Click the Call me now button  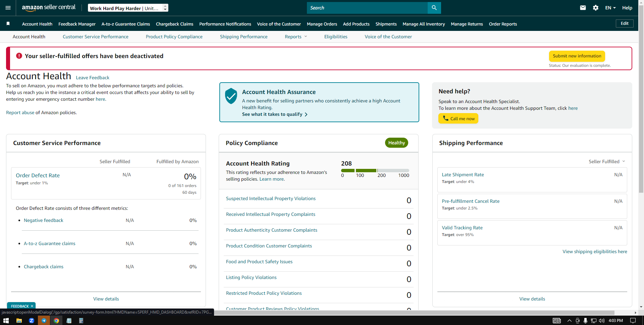pos(458,119)
